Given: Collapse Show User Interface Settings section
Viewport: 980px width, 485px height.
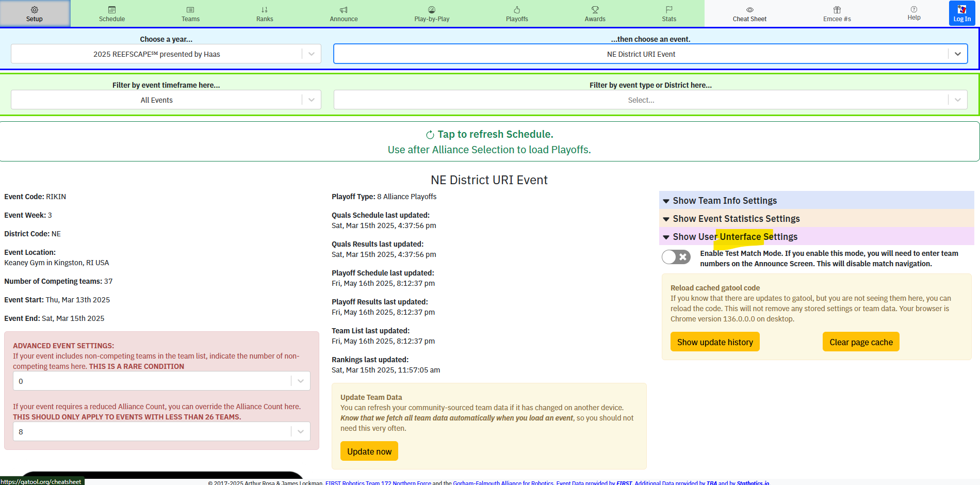Looking at the screenshot, I should (816, 236).
